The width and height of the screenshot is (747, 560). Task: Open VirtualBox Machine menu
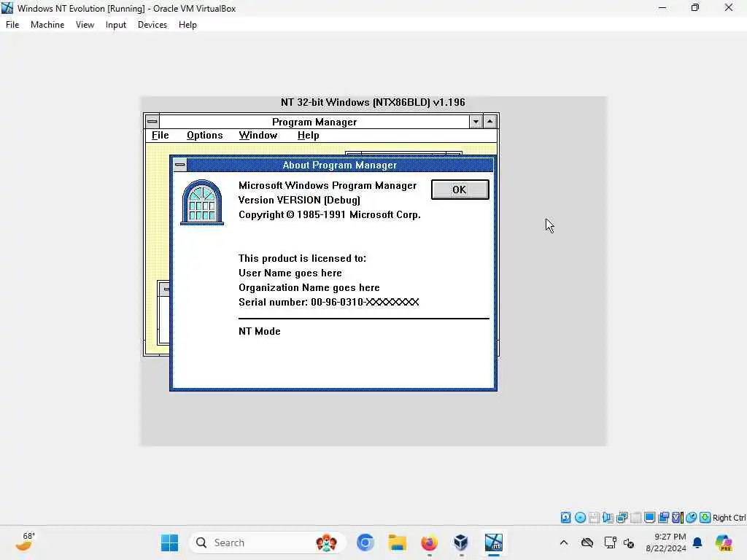[47, 25]
